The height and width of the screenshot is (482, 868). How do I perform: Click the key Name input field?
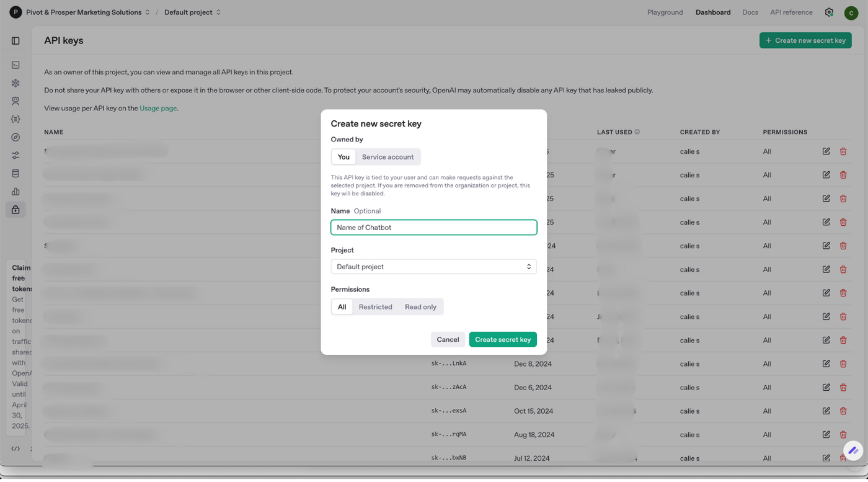[x=433, y=228]
